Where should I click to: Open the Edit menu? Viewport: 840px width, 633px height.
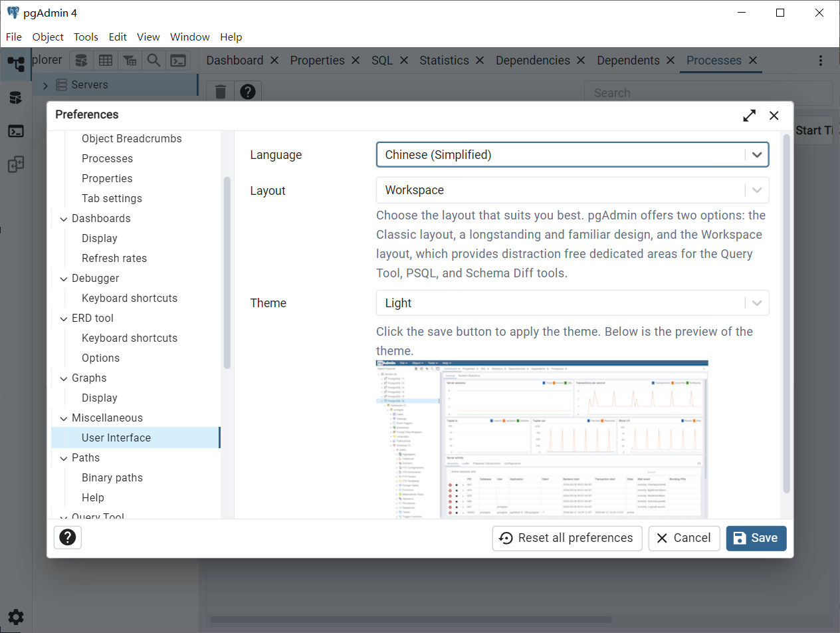(118, 37)
